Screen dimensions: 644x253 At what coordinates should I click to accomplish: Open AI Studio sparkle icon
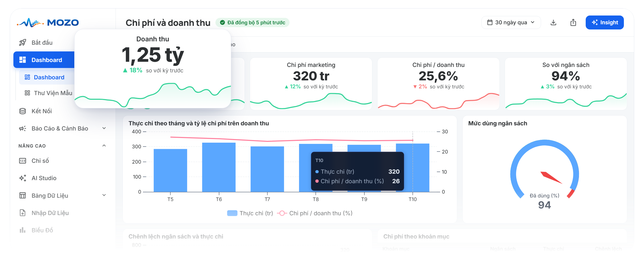coord(23,178)
